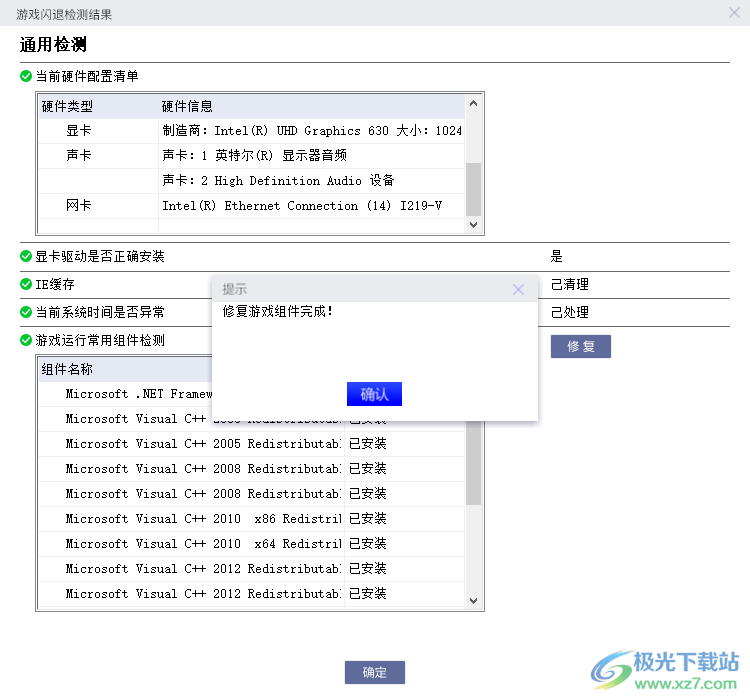
Task: Click 已安装 status of Visual C++ 2010 x64
Action: [x=367, y=544]
